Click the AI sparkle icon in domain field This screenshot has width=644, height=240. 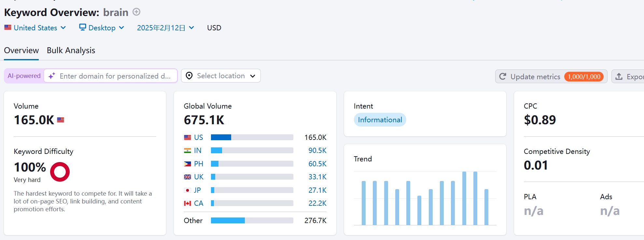(52, 76)
